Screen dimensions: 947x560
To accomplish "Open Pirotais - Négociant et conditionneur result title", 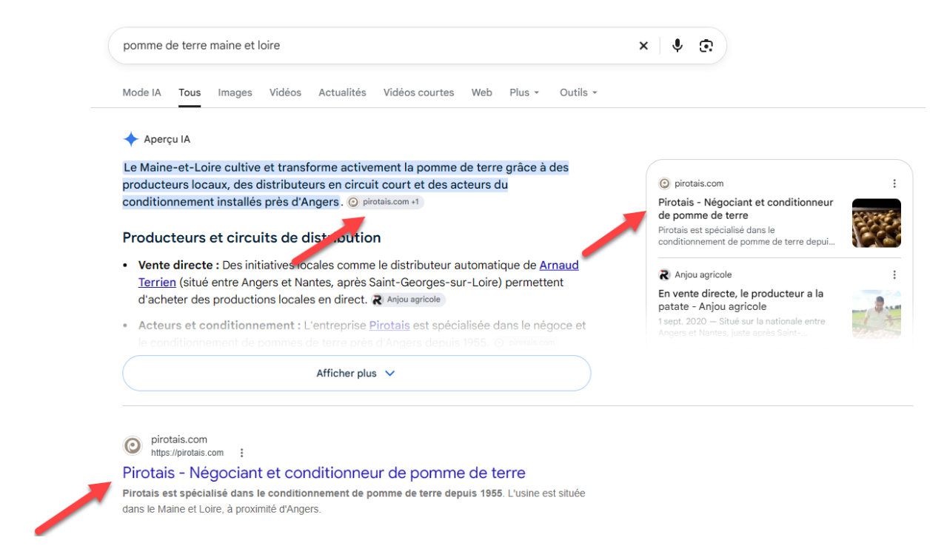I will pos(324,473).
